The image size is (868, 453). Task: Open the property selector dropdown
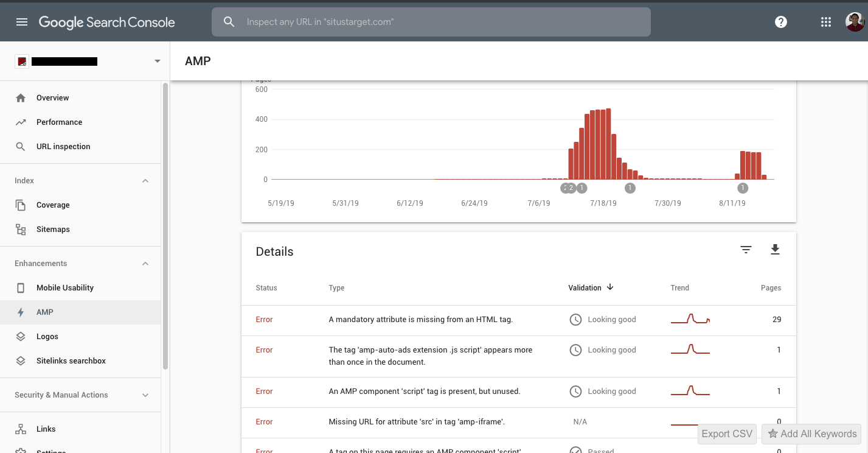point(158,61)
